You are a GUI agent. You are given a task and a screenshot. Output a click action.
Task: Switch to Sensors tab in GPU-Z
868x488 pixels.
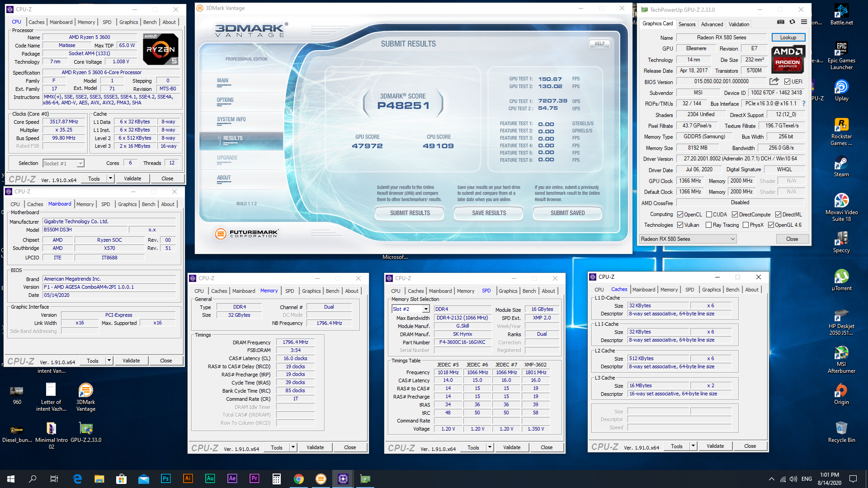[687, 24]
